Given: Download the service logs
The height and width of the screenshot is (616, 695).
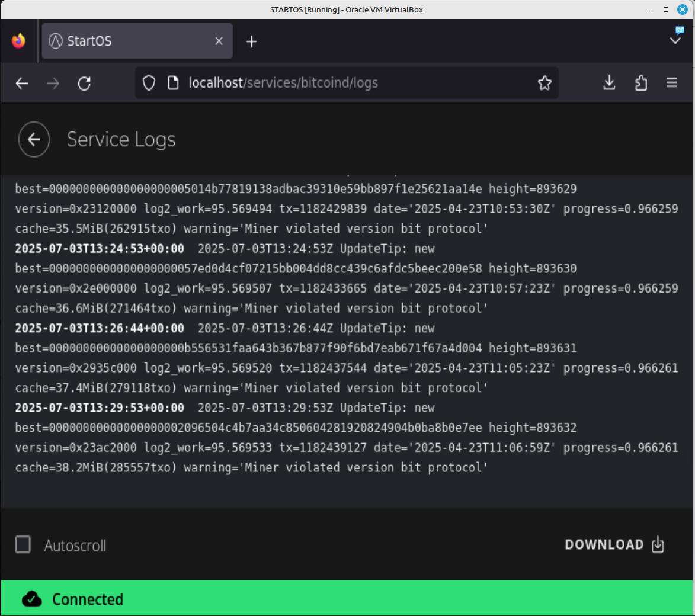Looking at the screenshot, I should click(x=614, y=544).
